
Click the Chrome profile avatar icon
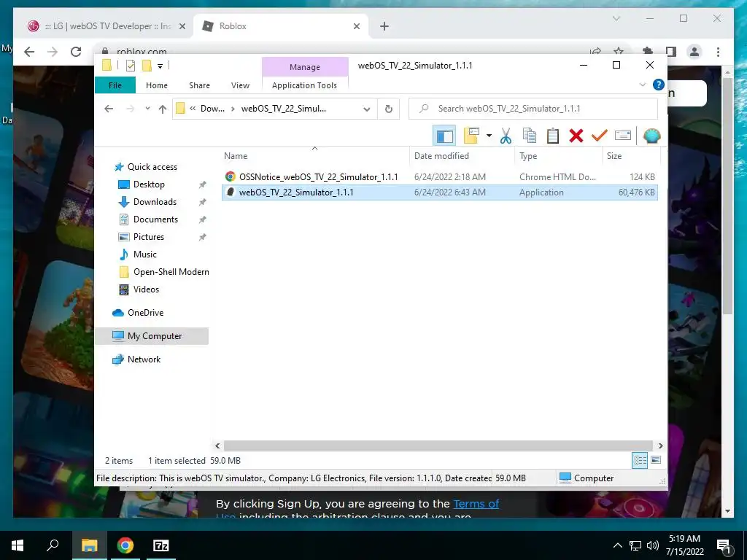pyautogui.click(x=694, y=52)
